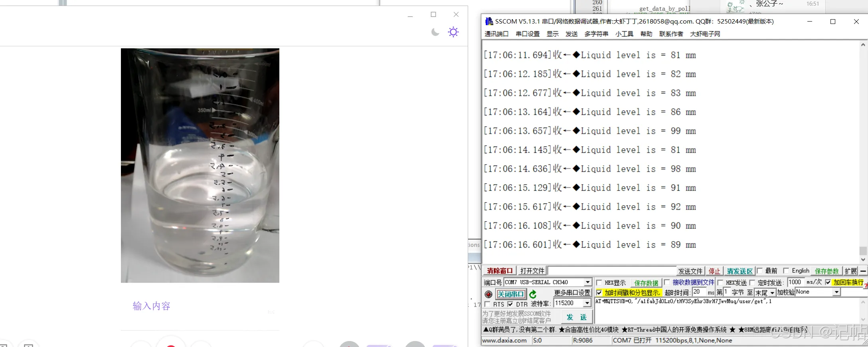This screenshot has height=347, width=868.
Task: Click the 关闭串口 button
Action: pos(511,294)
